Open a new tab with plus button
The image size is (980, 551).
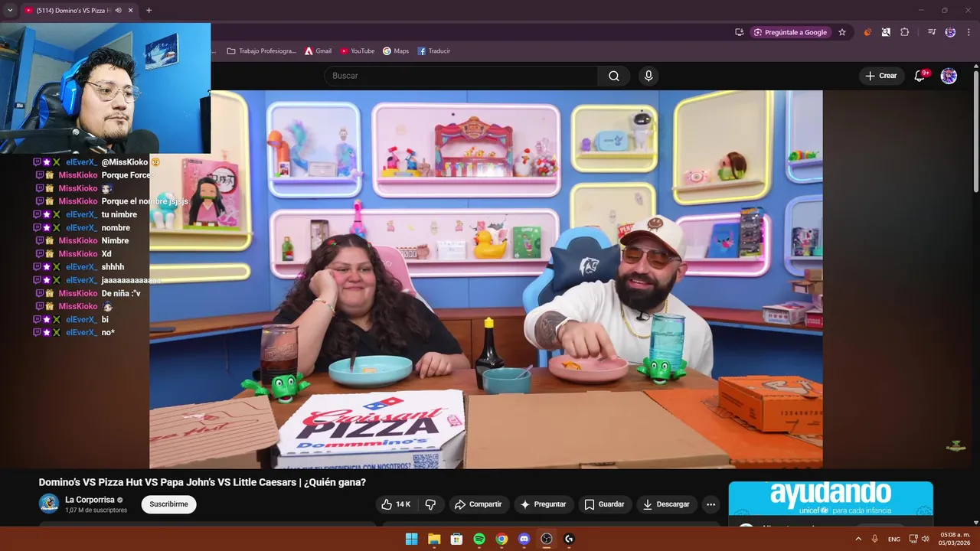point(149,11)
